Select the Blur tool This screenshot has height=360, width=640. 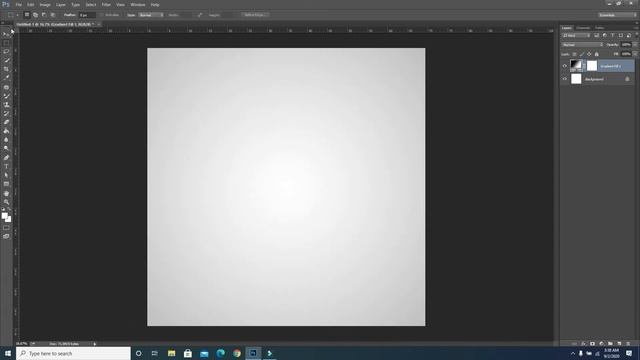tap(6, 140)
